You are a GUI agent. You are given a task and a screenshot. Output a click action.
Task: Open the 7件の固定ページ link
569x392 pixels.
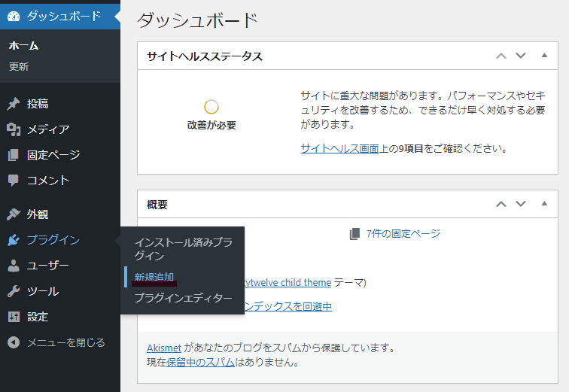[x=403, y=233]
